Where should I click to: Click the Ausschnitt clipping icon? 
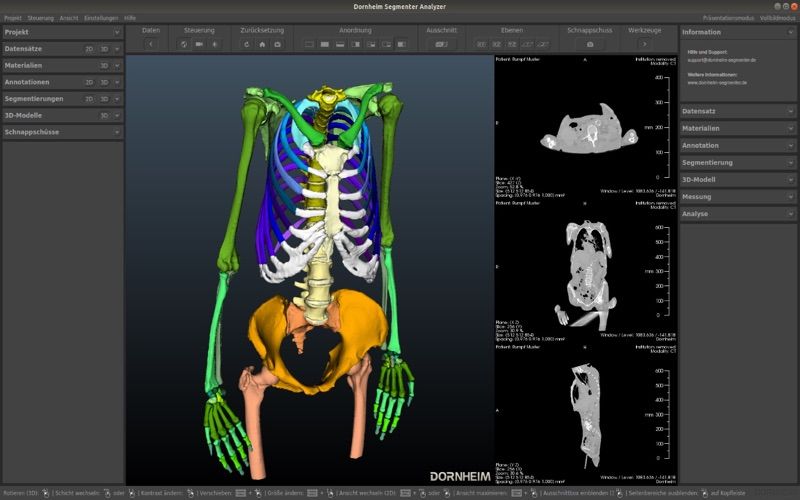pos(441,44)
